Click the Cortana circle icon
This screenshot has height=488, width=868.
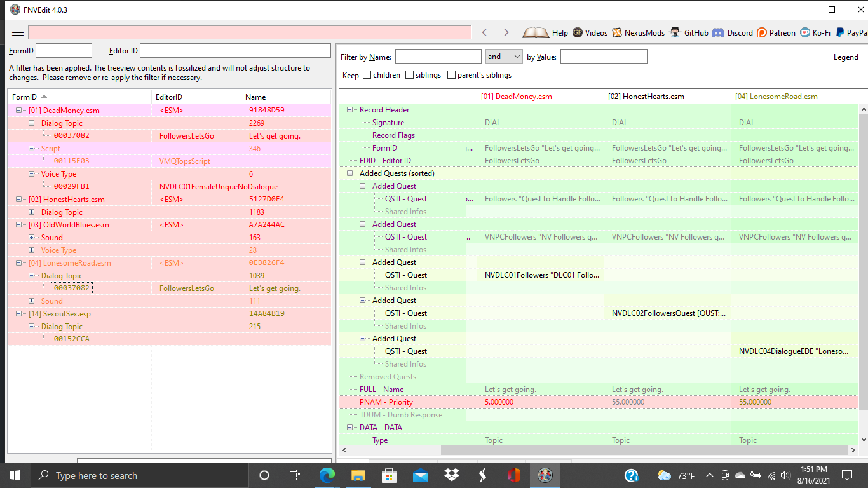pyautogui.click(x=264, y=475)
